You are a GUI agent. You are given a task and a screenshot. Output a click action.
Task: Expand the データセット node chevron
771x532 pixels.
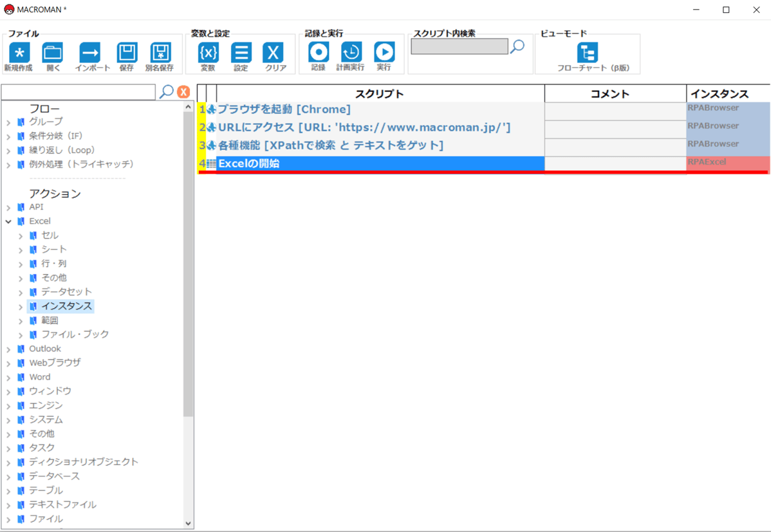click(x=21, y=293)
